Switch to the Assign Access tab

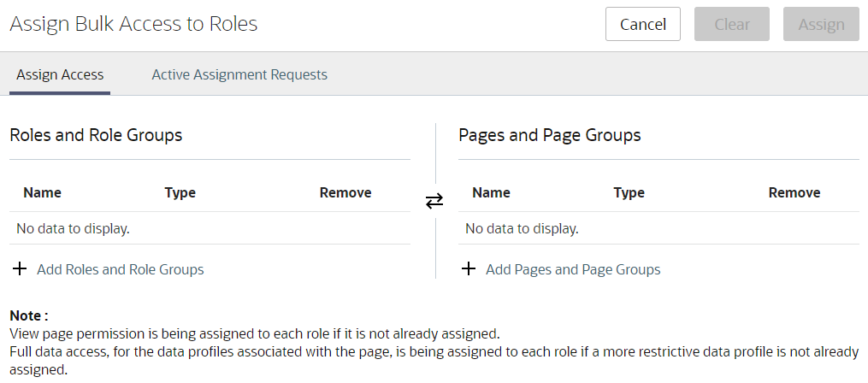tap(60, 74)
